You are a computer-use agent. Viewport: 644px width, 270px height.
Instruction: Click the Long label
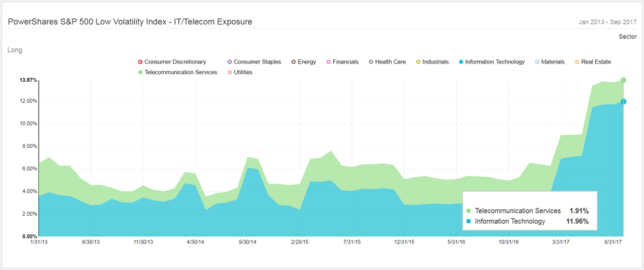(15, 50)
